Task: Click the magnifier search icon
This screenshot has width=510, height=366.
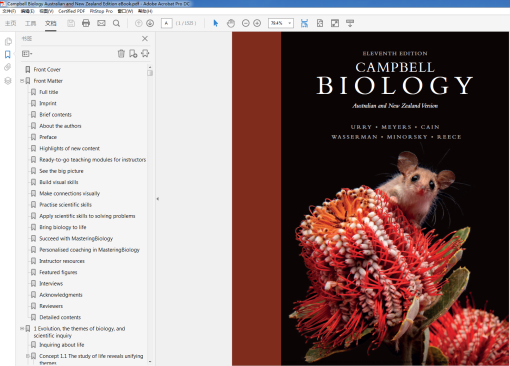Action: (x=116, y=23)
